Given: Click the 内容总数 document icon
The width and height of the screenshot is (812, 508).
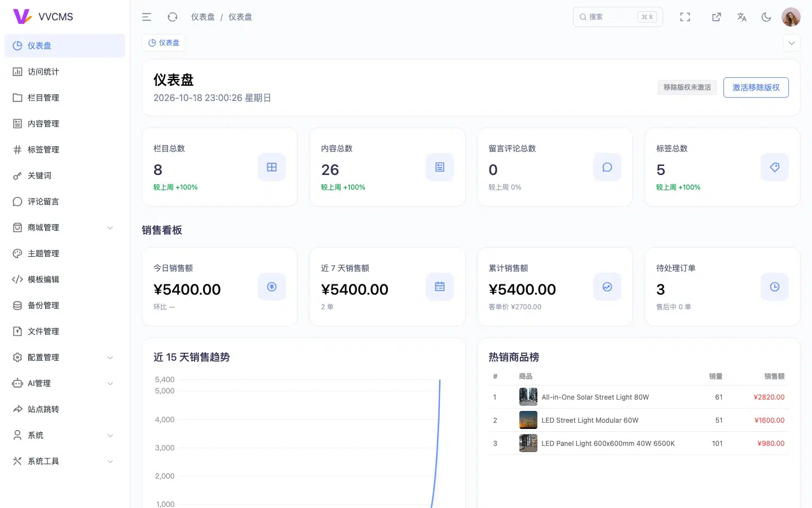Looking at the screenshot, I should point(440,167).
